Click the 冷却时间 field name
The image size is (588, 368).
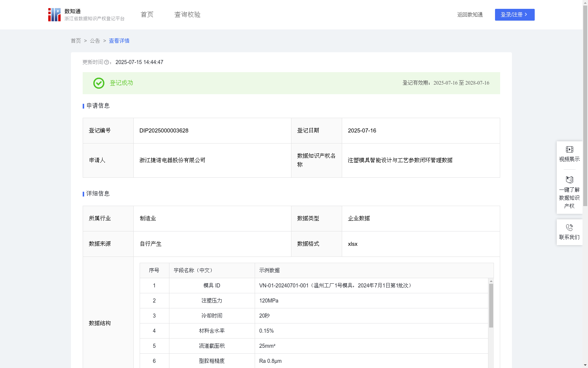pyautogui.click(x=212, y=316)
